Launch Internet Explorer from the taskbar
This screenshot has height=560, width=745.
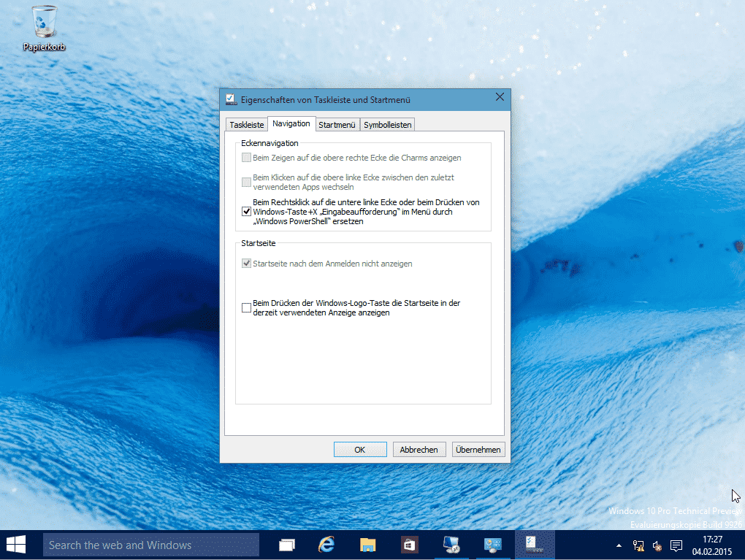point(326,545)
